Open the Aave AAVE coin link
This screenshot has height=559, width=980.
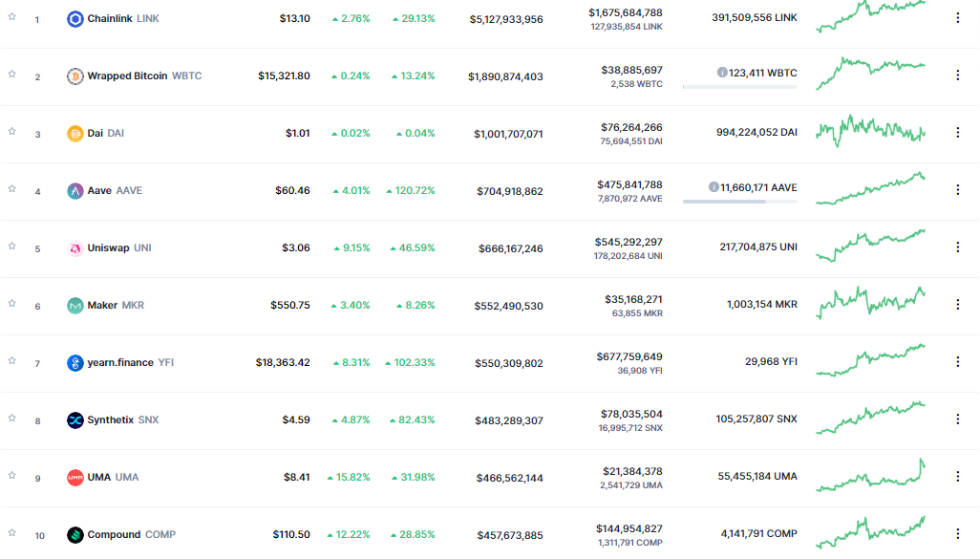115,191
